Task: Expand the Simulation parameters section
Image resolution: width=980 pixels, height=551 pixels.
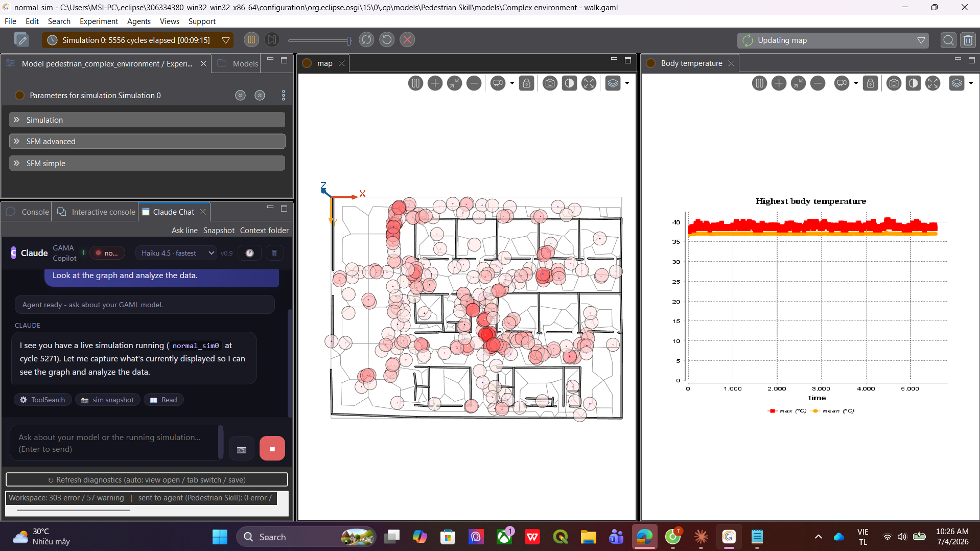Action: pos(147,120)
